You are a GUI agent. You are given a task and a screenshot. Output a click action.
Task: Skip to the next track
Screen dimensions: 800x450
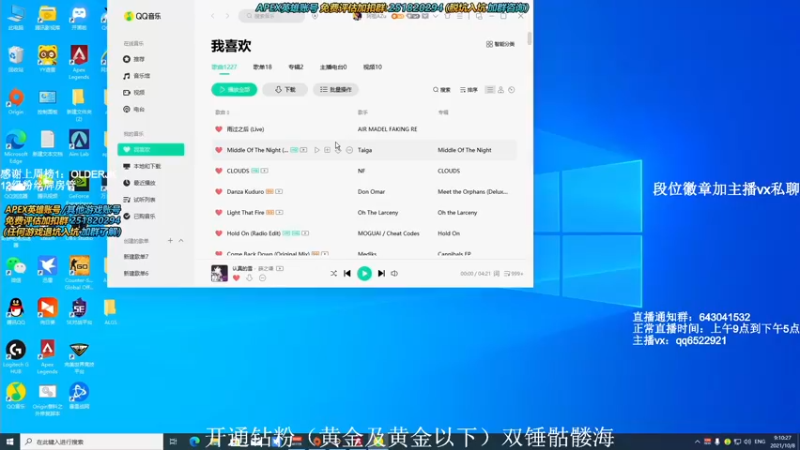[381, 273]
